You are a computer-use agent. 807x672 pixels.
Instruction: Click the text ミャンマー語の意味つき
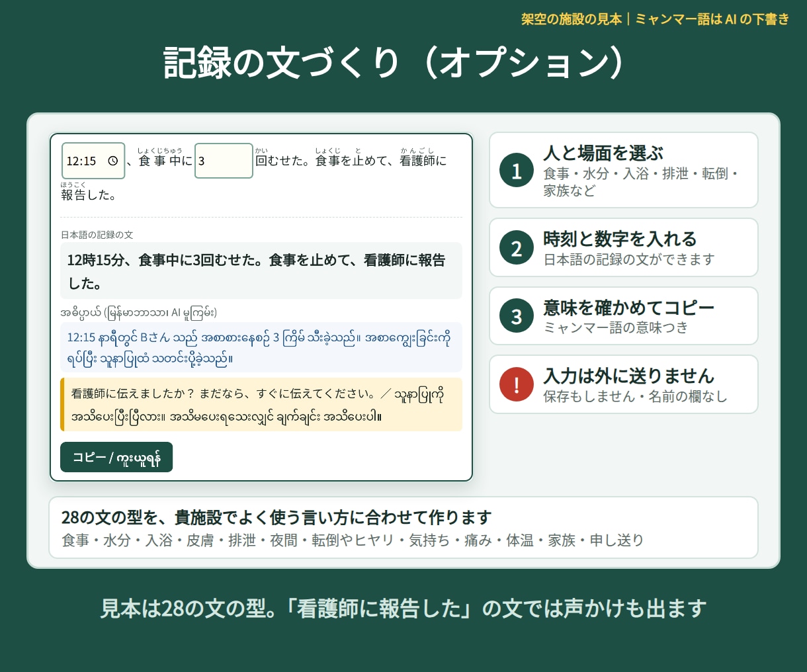[x=616, y=327]
